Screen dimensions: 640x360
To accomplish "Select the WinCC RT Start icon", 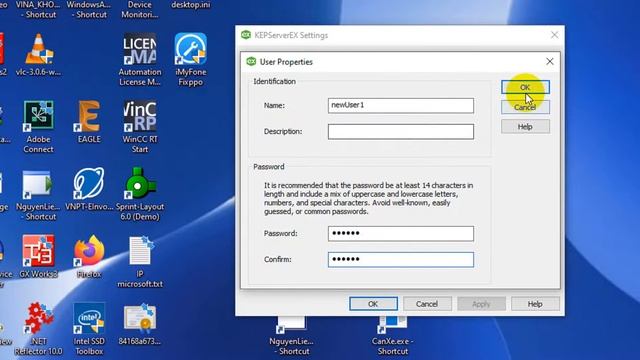I will [x=140, y=127].
